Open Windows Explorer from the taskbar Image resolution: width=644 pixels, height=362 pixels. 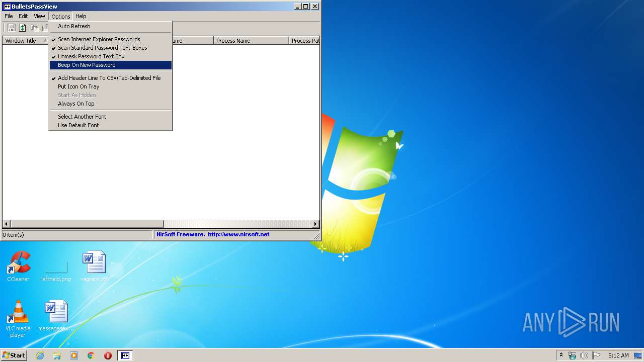click(x=57, y=355)
